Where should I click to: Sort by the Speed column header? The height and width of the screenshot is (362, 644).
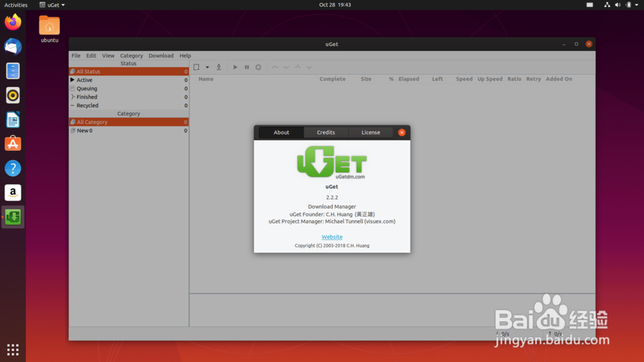click(x=464, y=79)
